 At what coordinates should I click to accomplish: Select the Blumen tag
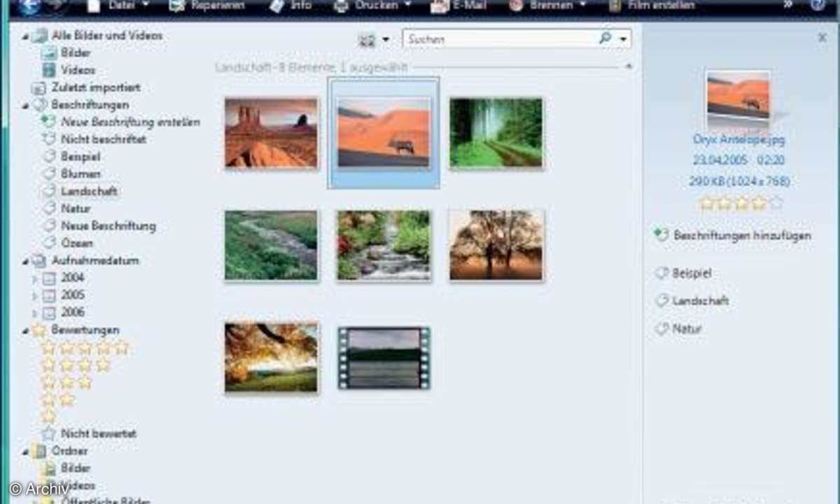pos(80,174)
